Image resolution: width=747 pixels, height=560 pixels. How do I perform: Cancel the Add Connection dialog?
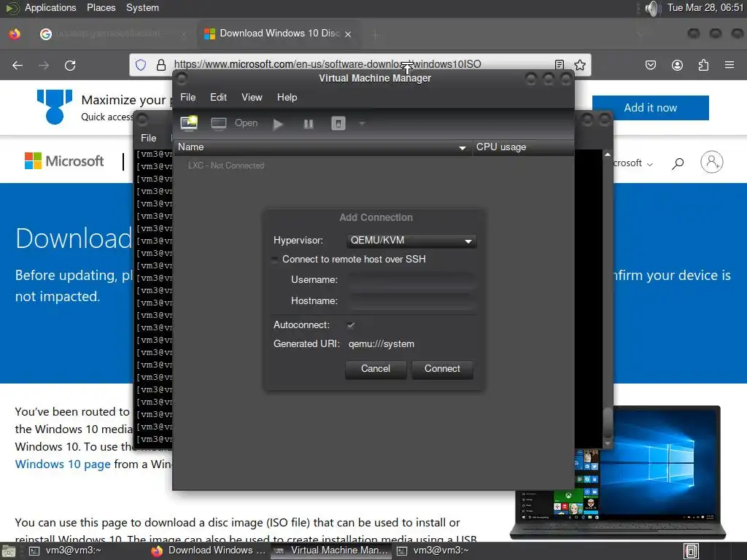click(x=376, y=369)
